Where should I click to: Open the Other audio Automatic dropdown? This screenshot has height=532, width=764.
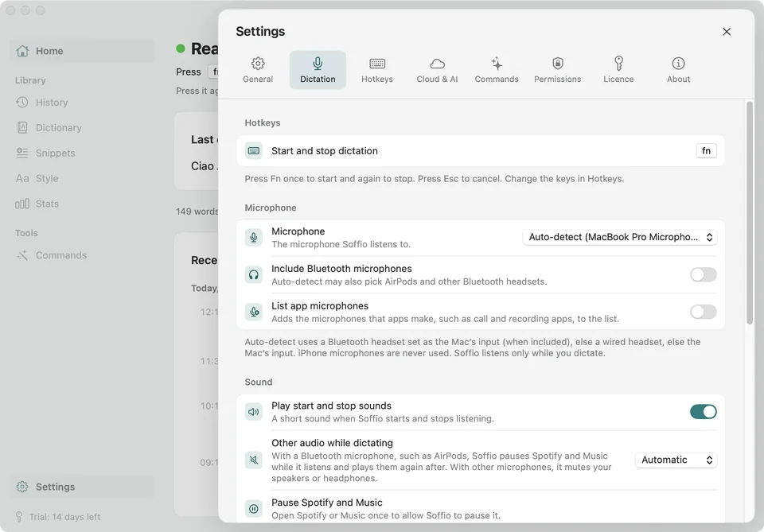pyautogui.click(x=676, y=460)
